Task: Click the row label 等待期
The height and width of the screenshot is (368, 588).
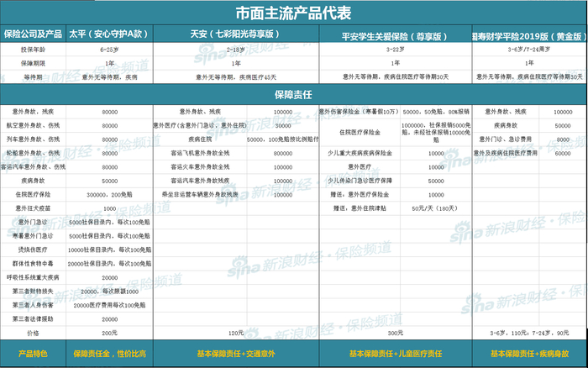Action: coord(33,77)
